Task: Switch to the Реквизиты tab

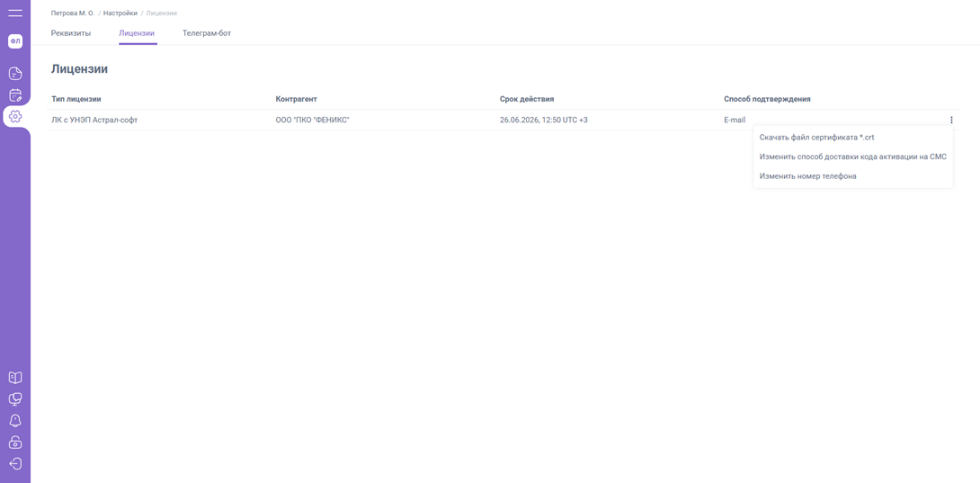Action: pos(71,33)
